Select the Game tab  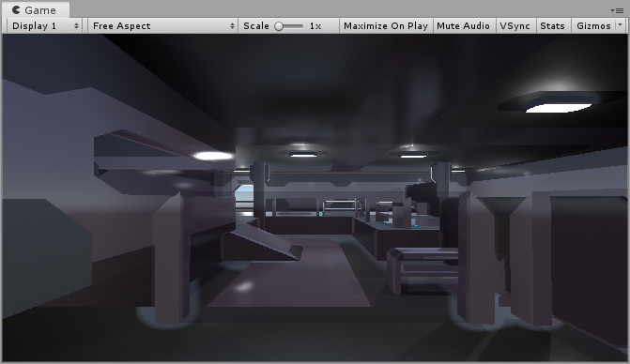click(36, 9)
